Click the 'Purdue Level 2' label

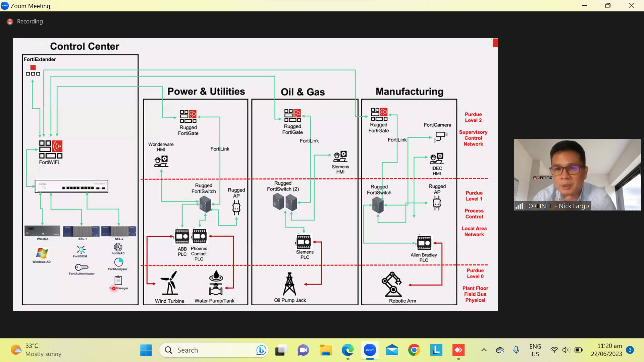point(473,117)
